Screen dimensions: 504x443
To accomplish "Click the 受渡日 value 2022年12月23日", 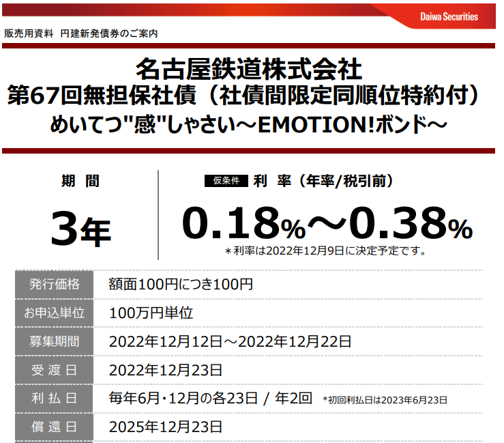I will click(x=166, y=370).
